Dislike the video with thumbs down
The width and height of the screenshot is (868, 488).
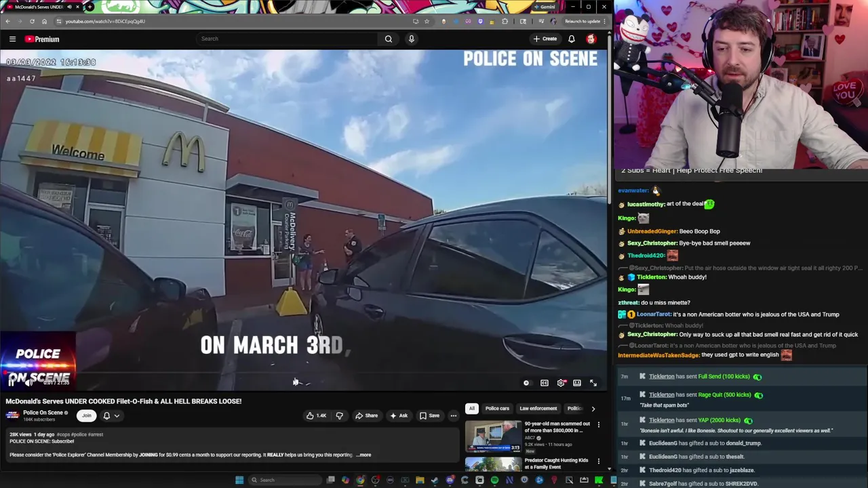[339, 415]
